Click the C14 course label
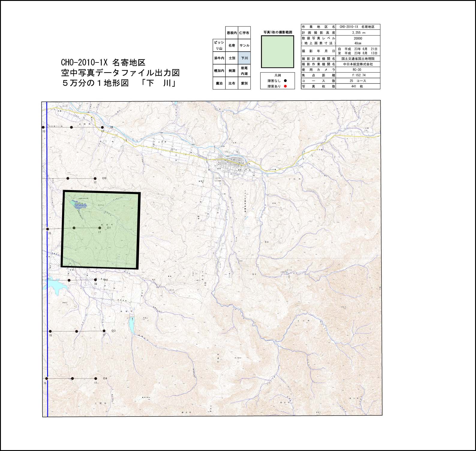 coord(105,378)
